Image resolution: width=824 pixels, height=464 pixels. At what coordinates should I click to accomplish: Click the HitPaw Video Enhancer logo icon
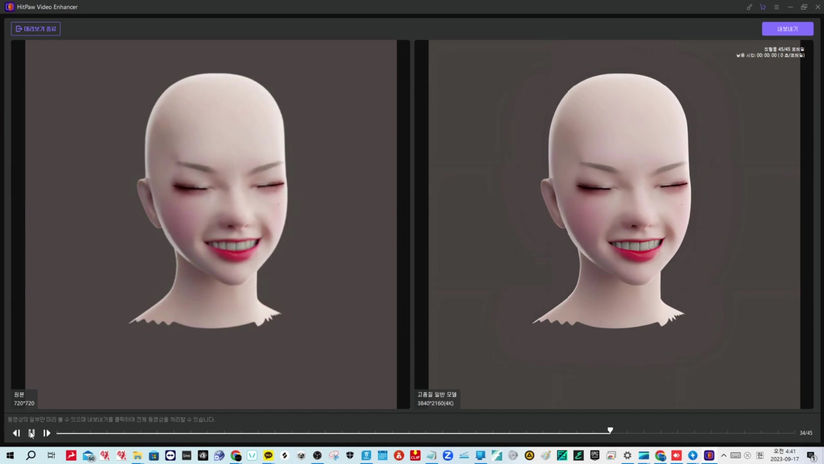9,7
